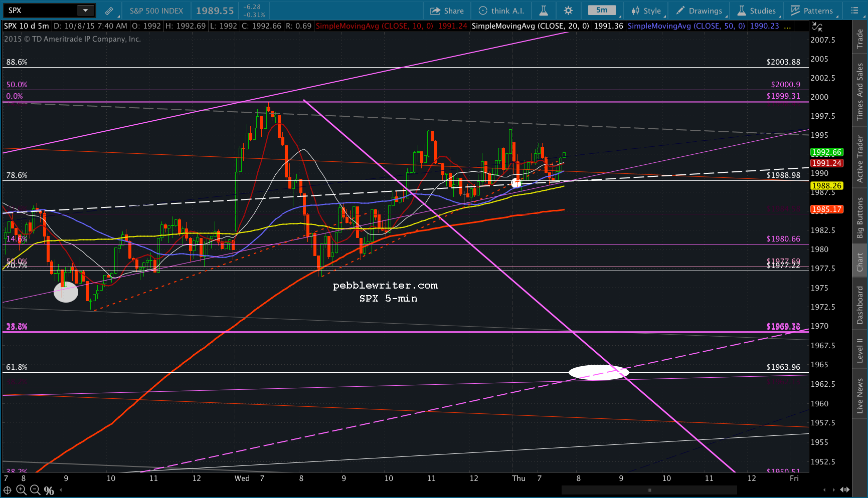868x498 pixels.
Task: Open the 5m timeframe selector
Action: coord(602,10)
